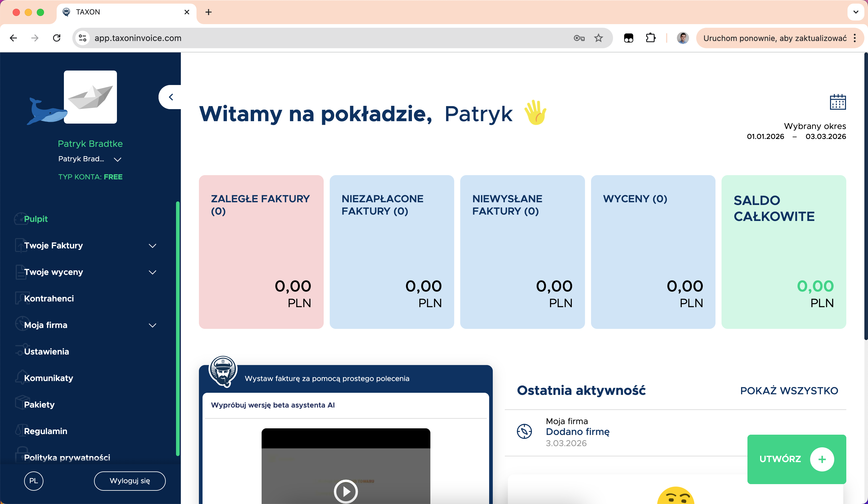The height and width of the screenshot is (504, 868).
Task: Go back to the previous page
Action: click(x=14, y=38)
